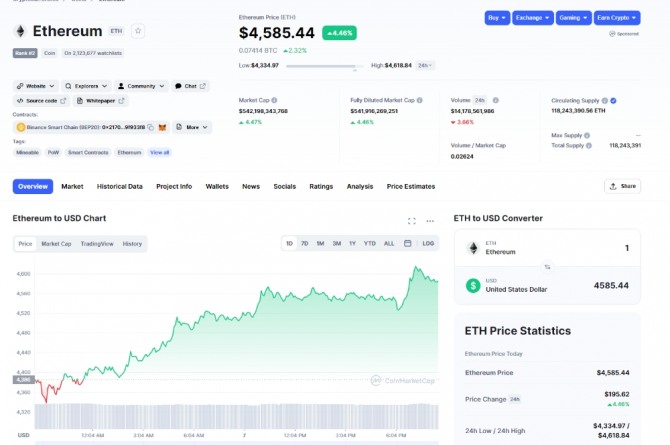Swap currencies in the ETH to USD converter
The height and width of the screenshot is (445, 670).
(547, 267)
